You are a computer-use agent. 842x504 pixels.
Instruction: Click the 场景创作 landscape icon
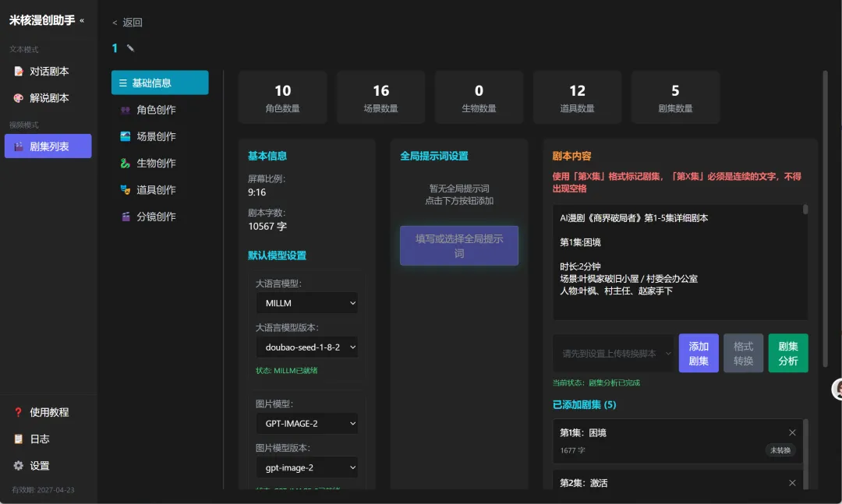click(x=125, y=136)
